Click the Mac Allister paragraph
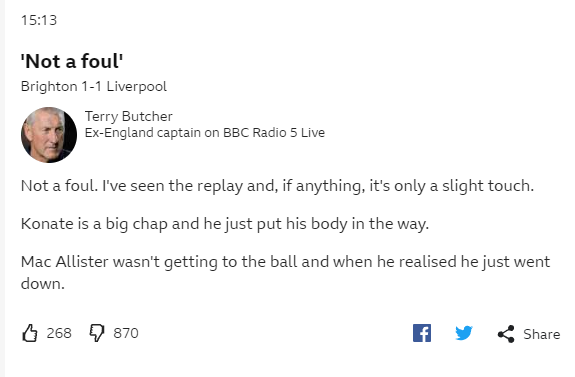Image resolution: width=575 pixels, height=377 pixels. coord(285,273)
